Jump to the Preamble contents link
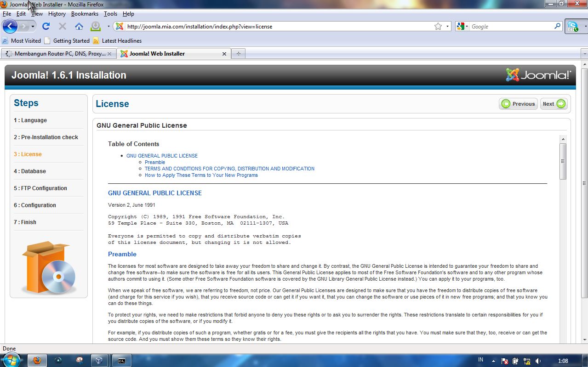The height and width of the screenshot is (367, 588). tap(155, 162)
